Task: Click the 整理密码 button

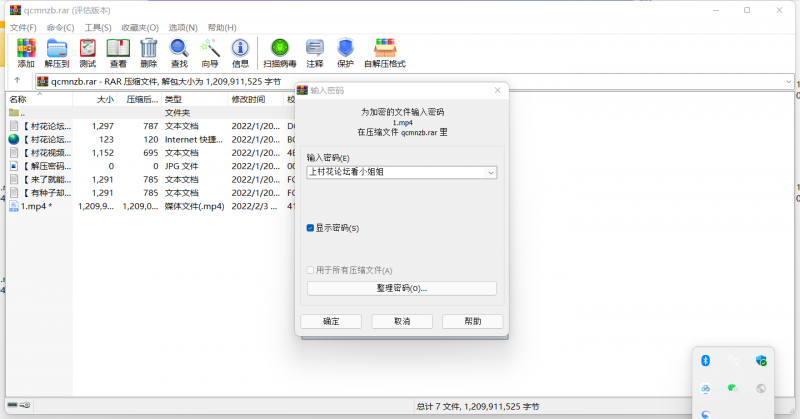Action: point(401,288)
